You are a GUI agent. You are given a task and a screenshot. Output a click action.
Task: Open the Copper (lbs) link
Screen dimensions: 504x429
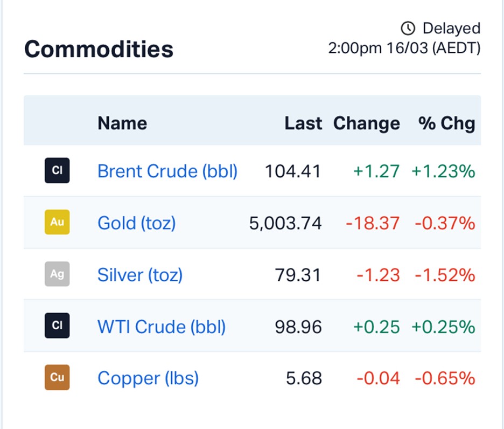[148, 378]
